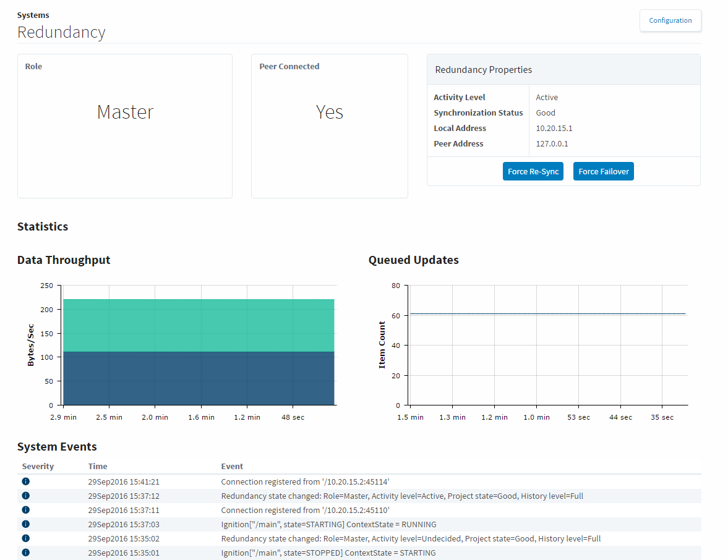The width and height of the screenshot is (728, 560).
Task: Click the Systems breadcrumb label
Action: [x=33, y=15]
